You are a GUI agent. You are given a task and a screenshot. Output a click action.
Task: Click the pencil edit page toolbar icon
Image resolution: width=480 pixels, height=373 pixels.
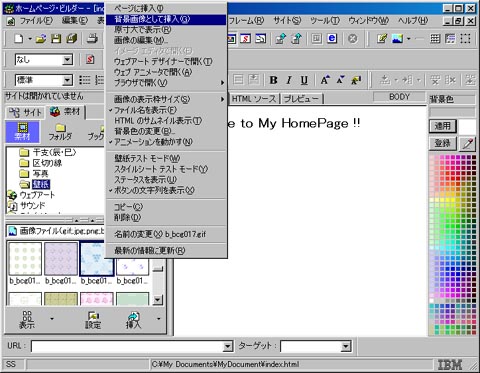coord(382,39)
